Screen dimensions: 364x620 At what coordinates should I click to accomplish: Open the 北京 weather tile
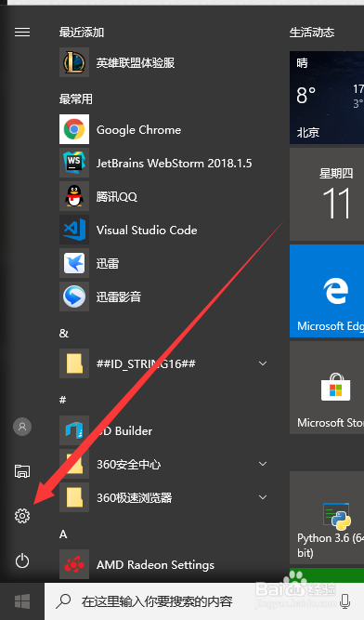pyautogui.click(x=327, y=98)
